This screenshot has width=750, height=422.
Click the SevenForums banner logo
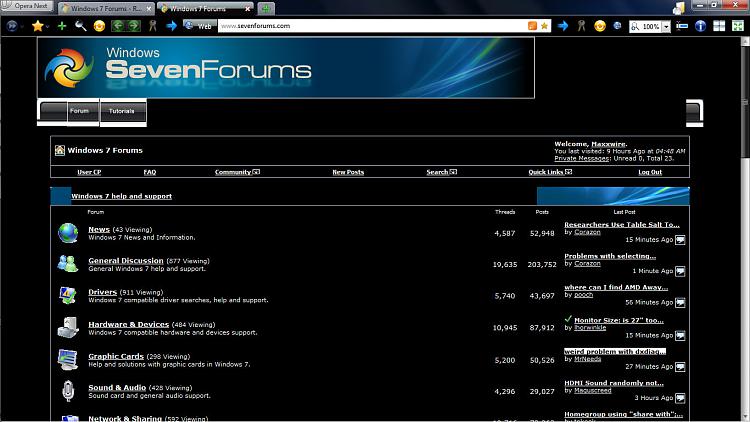286,68
